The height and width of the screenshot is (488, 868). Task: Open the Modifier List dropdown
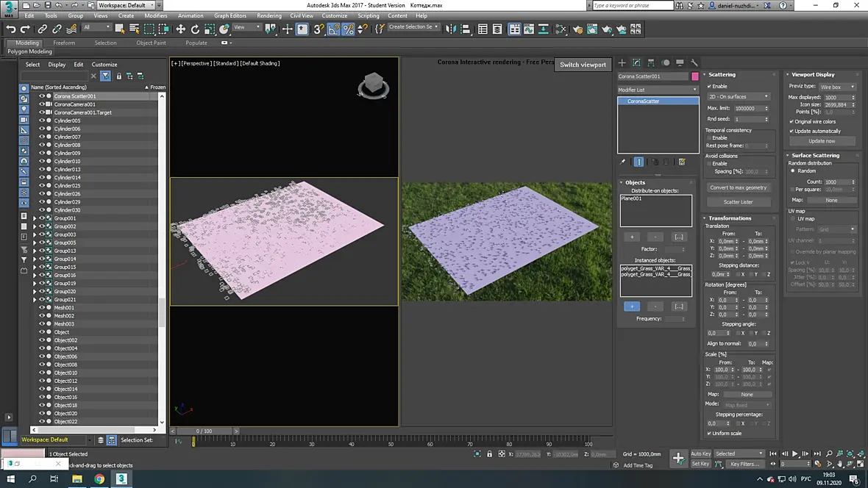658,90
